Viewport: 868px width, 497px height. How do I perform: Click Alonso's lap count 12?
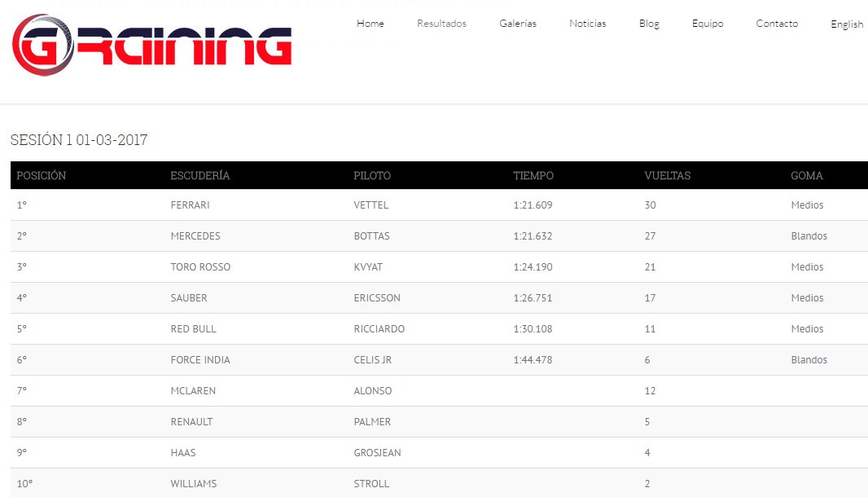(x=650, y=391)
